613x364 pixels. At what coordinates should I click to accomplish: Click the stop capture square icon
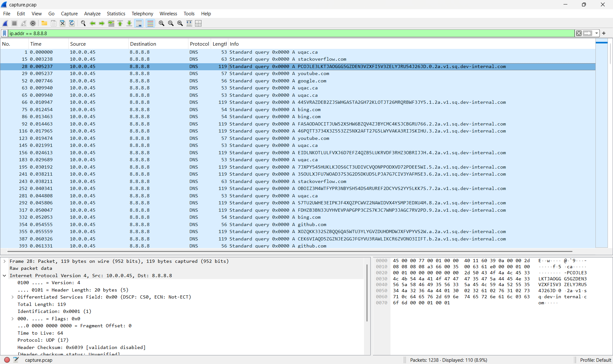coord(14,23)
